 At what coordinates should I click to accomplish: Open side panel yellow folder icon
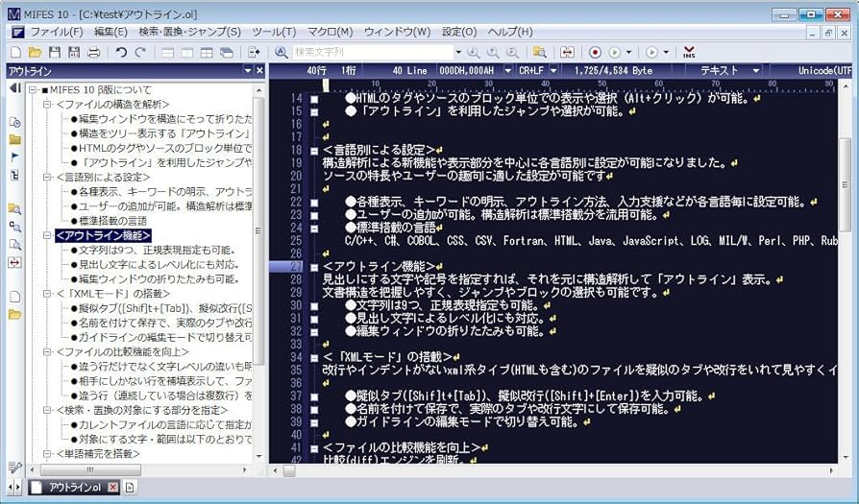pos(14,139)
